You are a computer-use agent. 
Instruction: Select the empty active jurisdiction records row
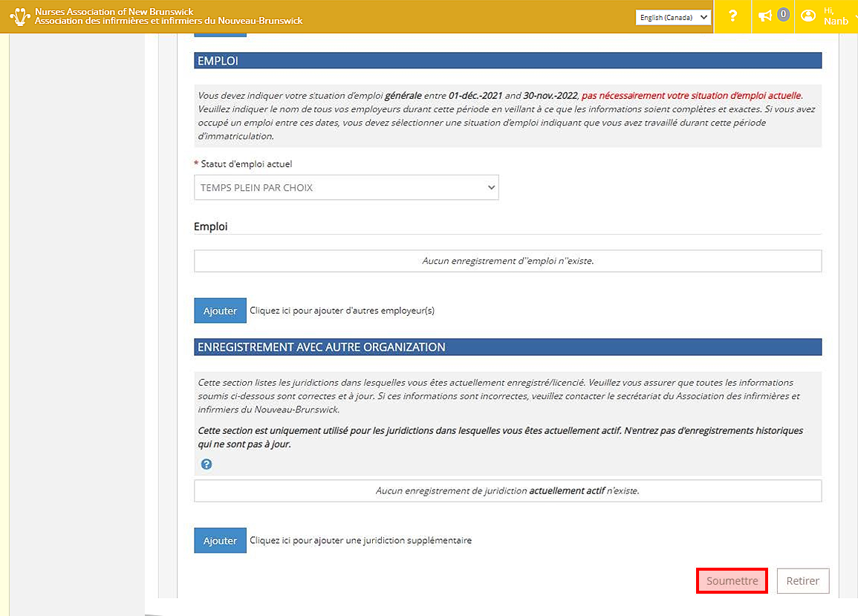point(507,491)
